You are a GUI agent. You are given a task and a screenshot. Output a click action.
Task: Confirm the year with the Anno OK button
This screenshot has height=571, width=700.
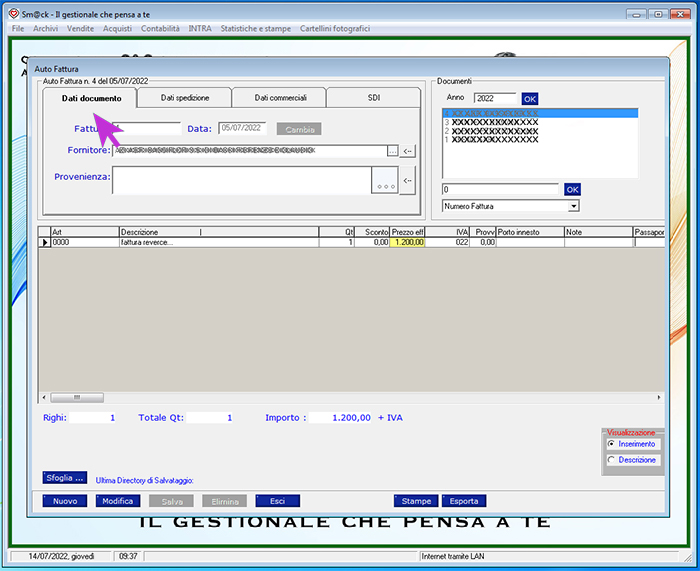tap(530, 99)
